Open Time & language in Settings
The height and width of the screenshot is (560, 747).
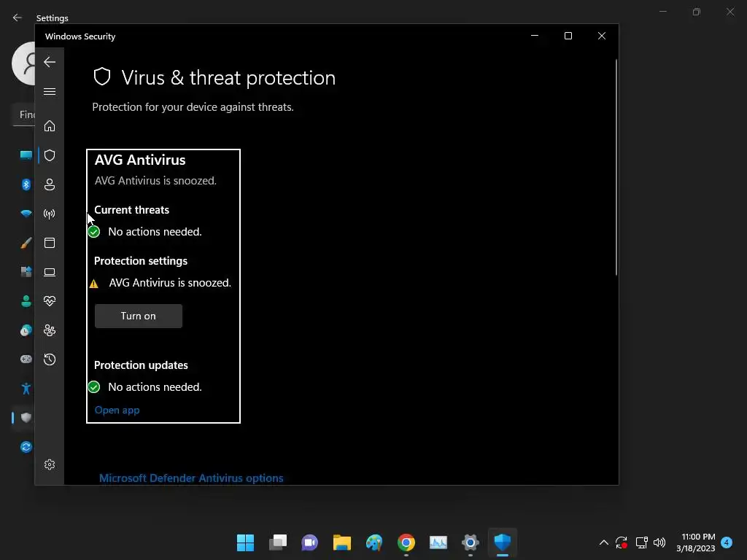point(26,330)
